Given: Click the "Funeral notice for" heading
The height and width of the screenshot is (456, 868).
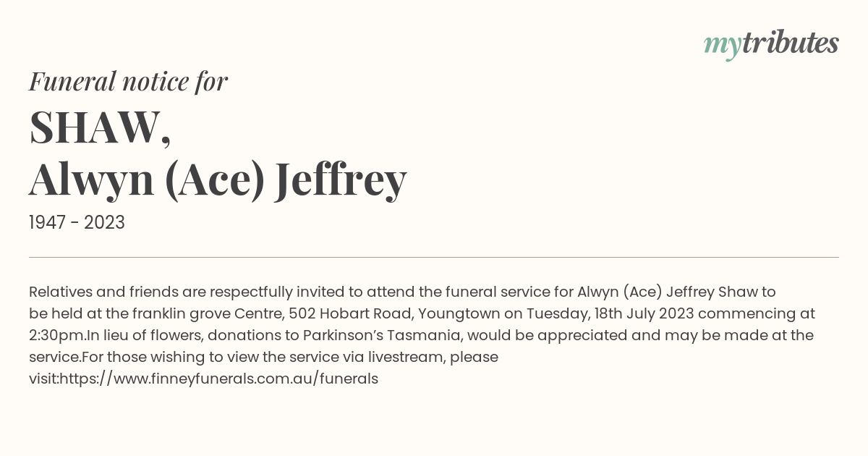Looking at the screenshot, I should pyautogui.click(x=128, y=81).
